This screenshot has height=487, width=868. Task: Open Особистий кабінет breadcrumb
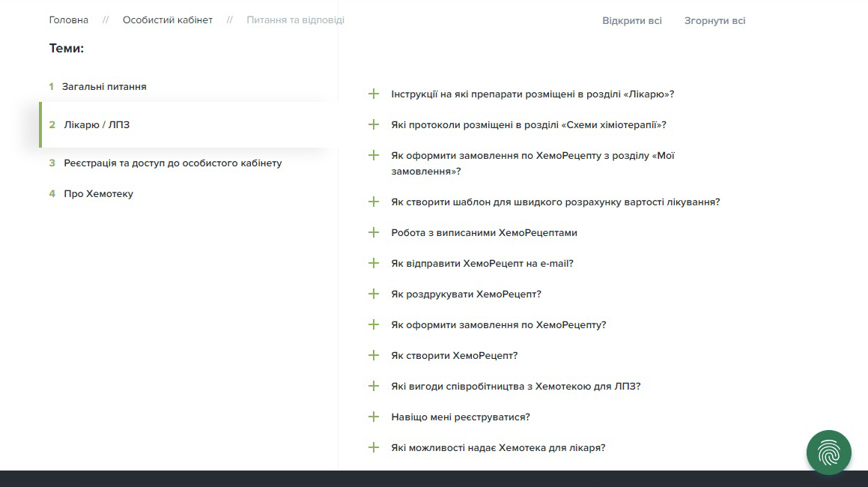[168, 20]
